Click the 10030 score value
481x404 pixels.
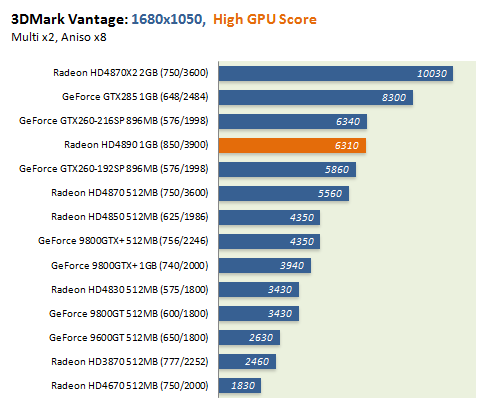point(432,74)
